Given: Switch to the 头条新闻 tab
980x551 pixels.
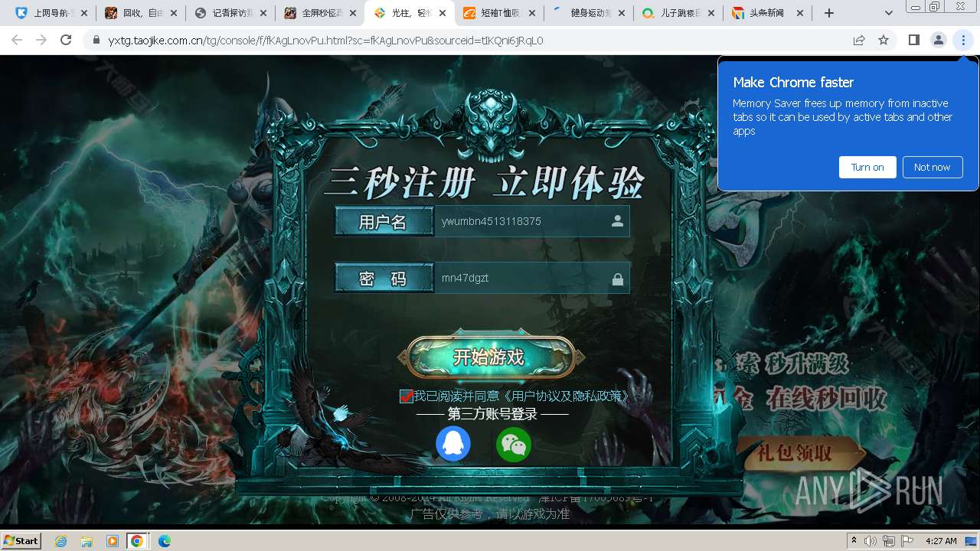Looking at the screenshot, I should pos(769,13).
